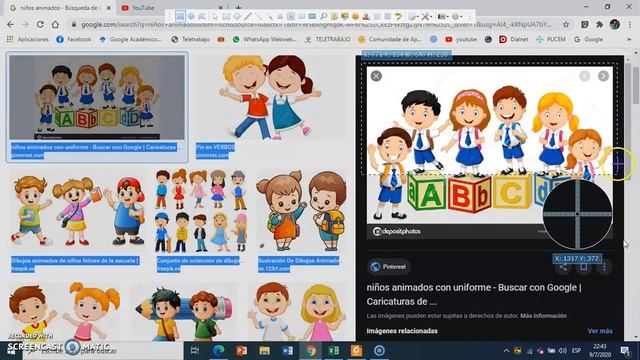This screenshot has width=640, height=360.
Task: Open the Google Académico bookmark
Action: click(130, 39)
